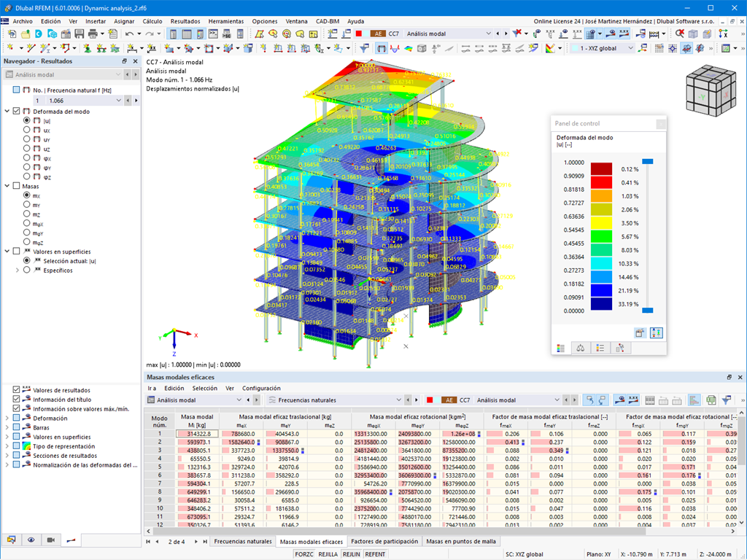This screenshot has height=560, width=747.
Task: Click the color scale options icon in panel
Action: coord(656,332)
